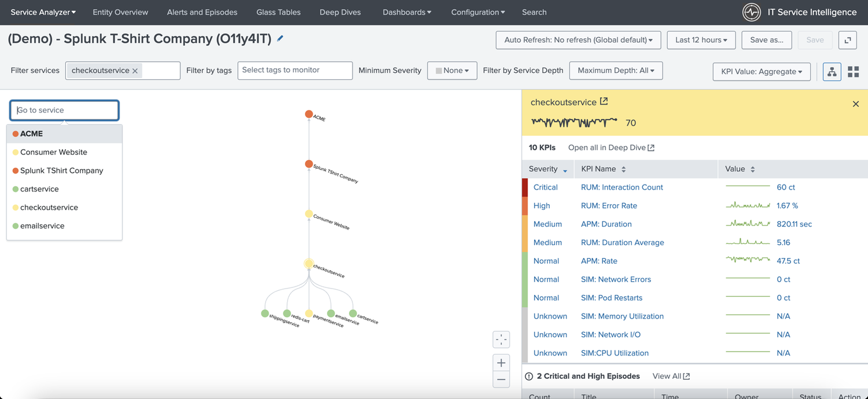This screenshot has width=868, height=399.
Task: Close the checkoutservice details panel
Action: click(x=856, y=104)
